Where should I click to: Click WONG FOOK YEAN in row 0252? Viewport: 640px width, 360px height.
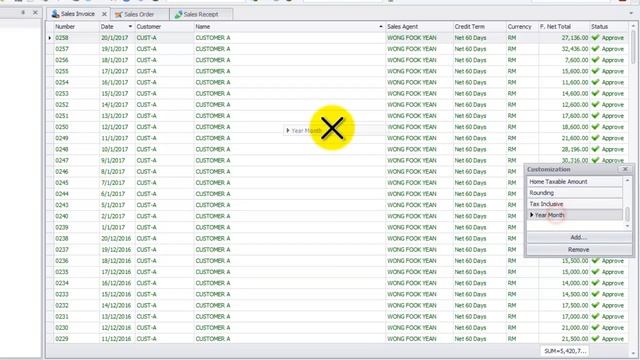[411, 105]
